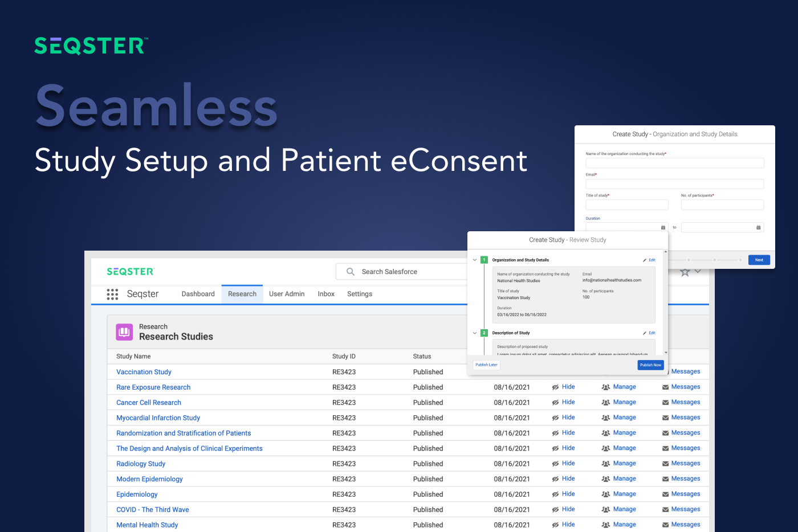Open the calendar icon in the Duration field
Viewport: 798px width, 532px height.
coord(663,227)
